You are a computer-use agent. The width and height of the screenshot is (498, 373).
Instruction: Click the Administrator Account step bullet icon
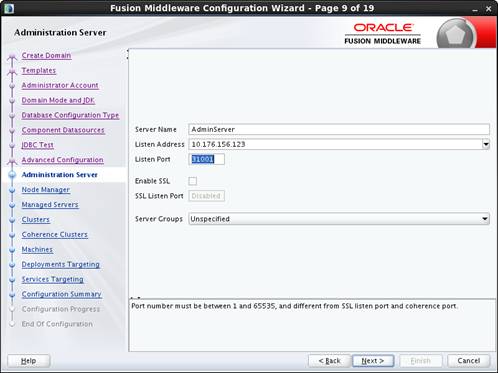(x=12, y=86)
